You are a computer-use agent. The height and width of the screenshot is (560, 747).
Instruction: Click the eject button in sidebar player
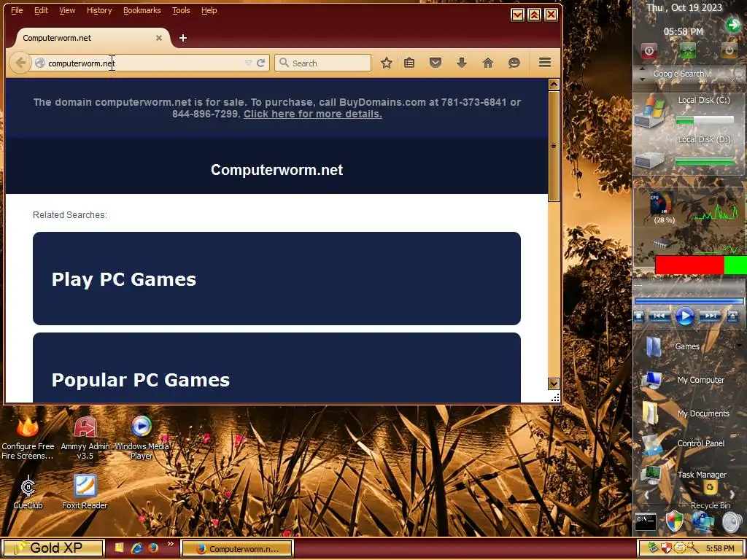click(x=732, y=316)
